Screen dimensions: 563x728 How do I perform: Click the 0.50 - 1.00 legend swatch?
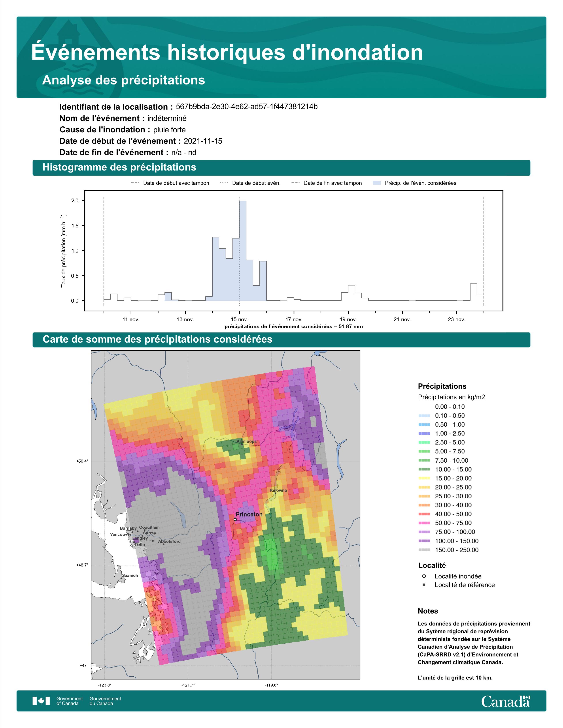[424, 425]
